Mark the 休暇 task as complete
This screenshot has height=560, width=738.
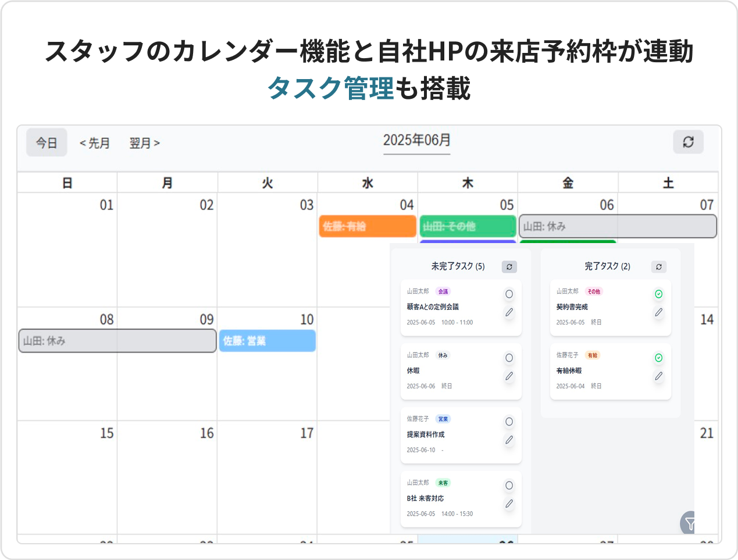click(509, 358)
